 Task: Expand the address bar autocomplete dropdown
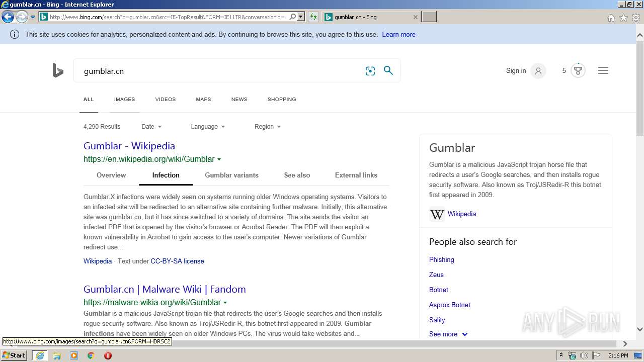300,17
